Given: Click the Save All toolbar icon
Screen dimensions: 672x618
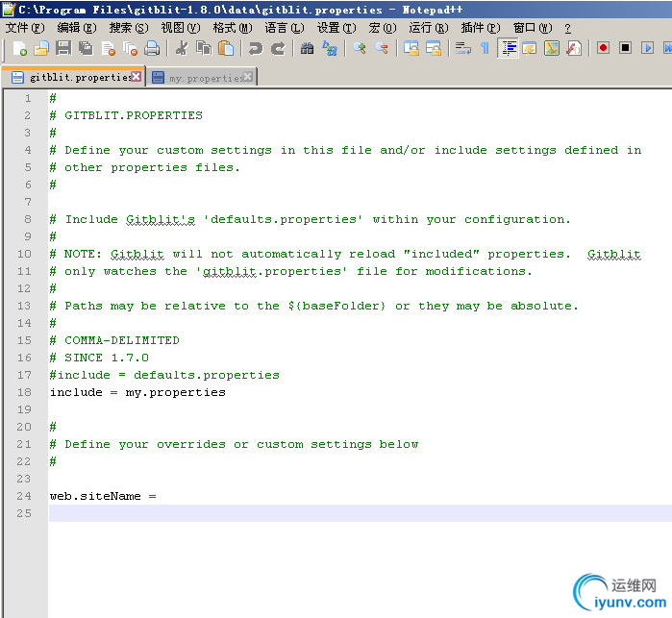Looking at the screenshot, I should (x=86, y=48).
